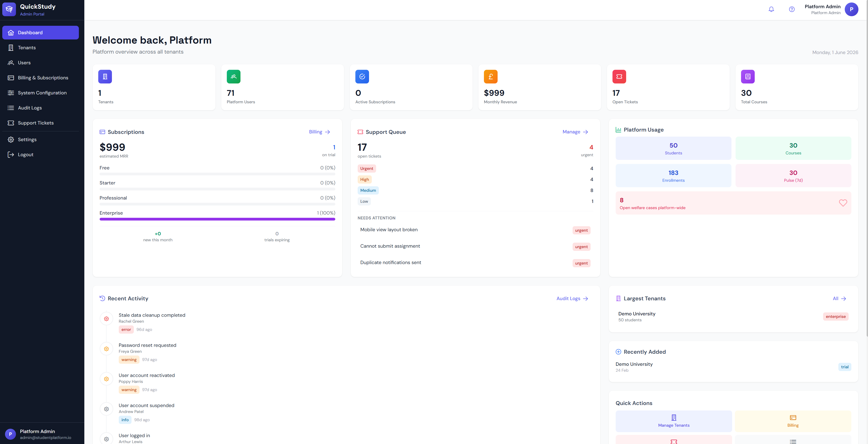Click Demo University in Recently Added
This screenshot has width=868, height=444.
tap(634, 364)
